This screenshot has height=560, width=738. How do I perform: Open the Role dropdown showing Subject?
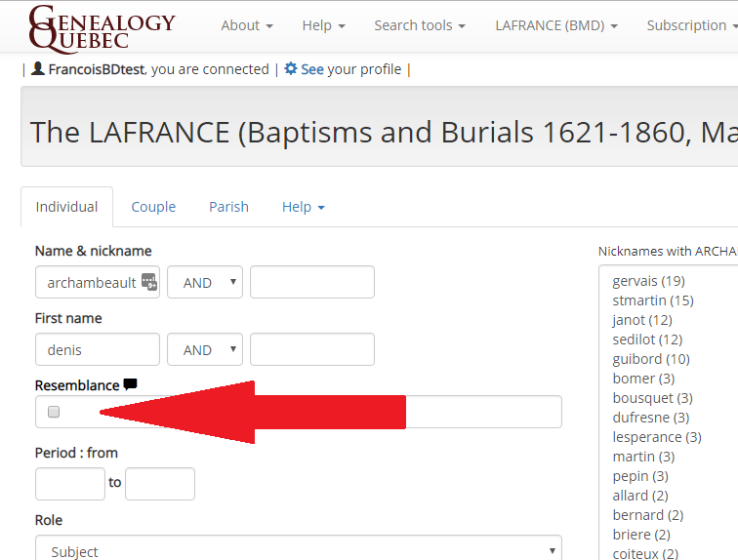coord(299,547)
